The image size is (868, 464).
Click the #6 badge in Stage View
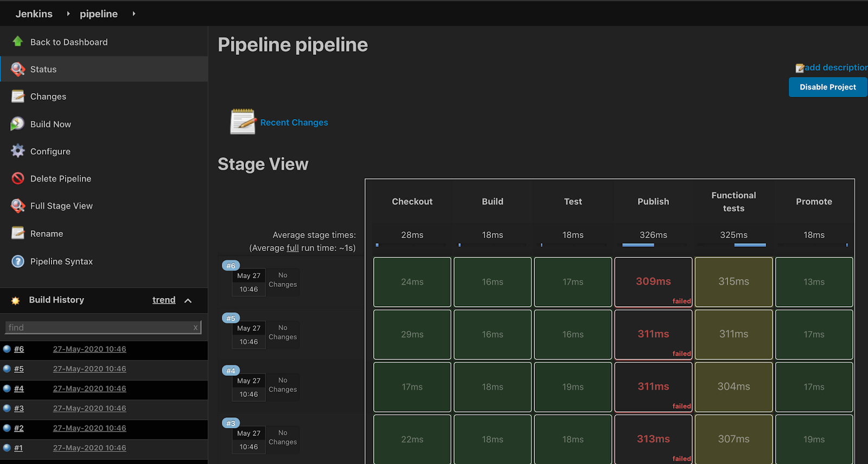tap(231, 266)
